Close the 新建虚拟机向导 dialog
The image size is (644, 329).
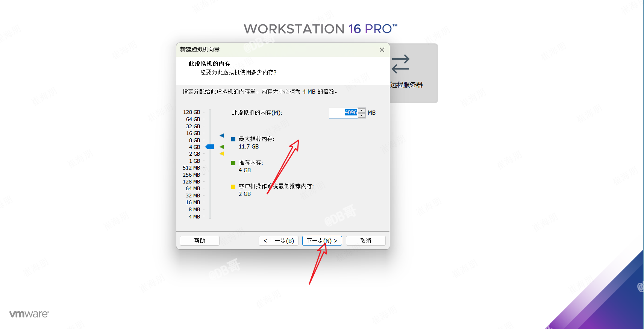tap(382, 50)
